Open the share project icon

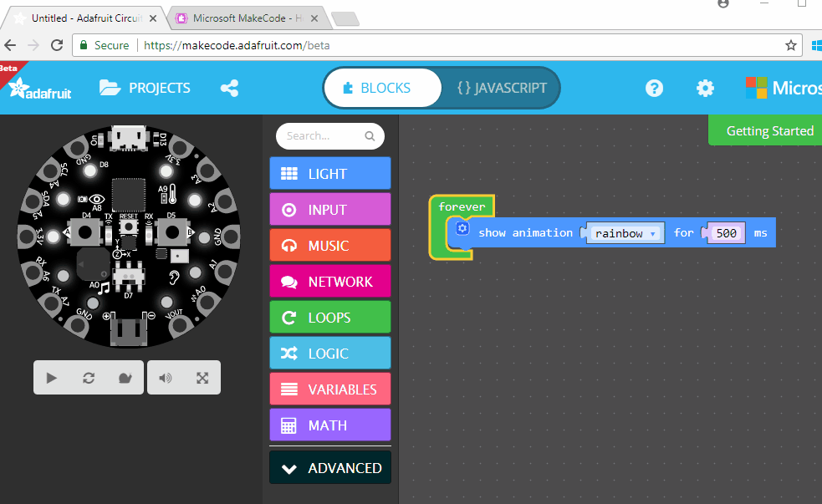coord(229,87)
